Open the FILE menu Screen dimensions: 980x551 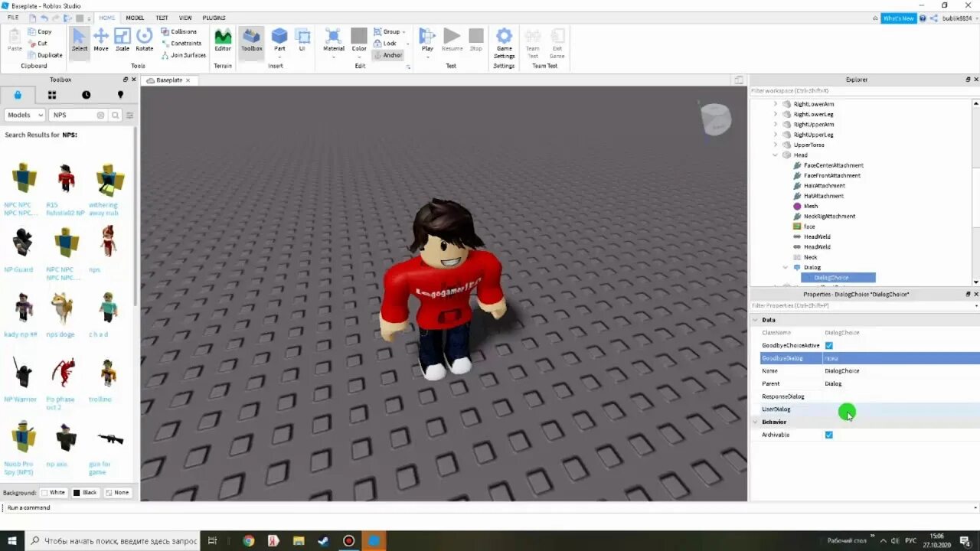pos(13,18)
